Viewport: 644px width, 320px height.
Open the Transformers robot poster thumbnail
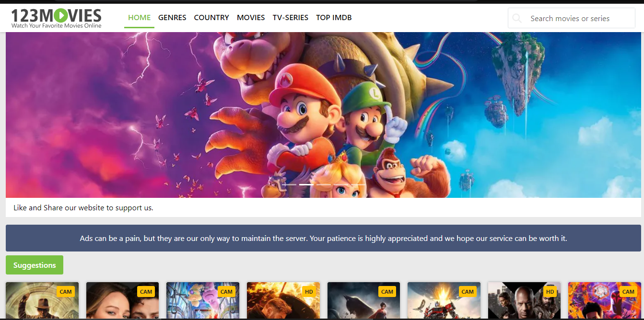(444, 300)
